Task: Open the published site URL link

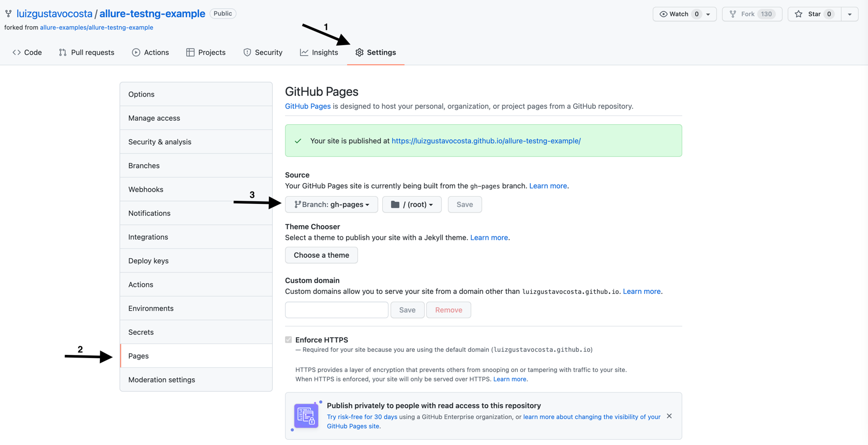Action: tap(486, 141)
